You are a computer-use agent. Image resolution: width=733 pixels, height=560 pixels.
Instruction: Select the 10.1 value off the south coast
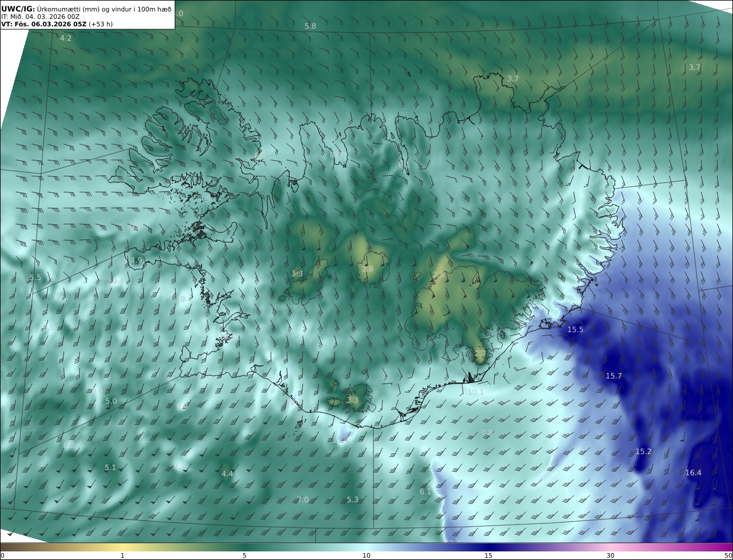pyautogui.click(x=476, y=392)
